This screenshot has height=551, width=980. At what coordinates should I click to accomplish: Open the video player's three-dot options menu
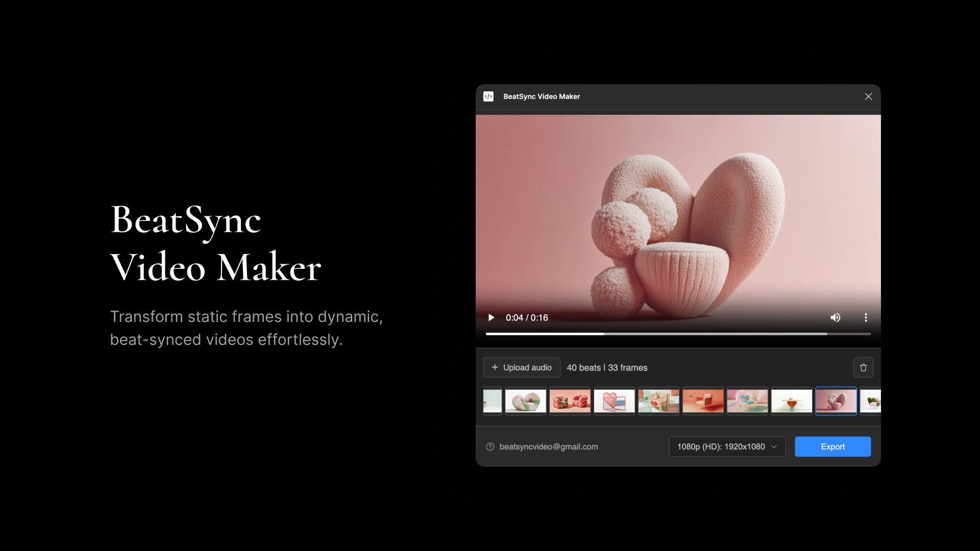point(866,317)
